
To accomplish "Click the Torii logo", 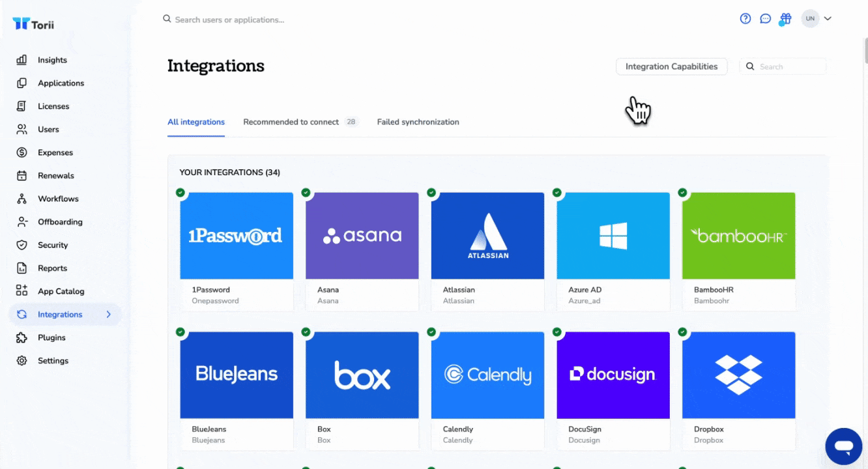I will point(33,24).
